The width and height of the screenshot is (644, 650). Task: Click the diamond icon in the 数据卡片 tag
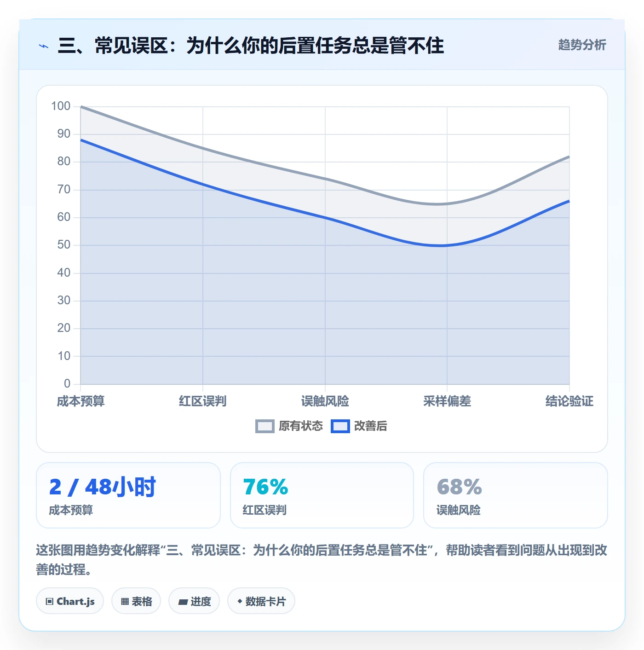(x=240, y=601)
